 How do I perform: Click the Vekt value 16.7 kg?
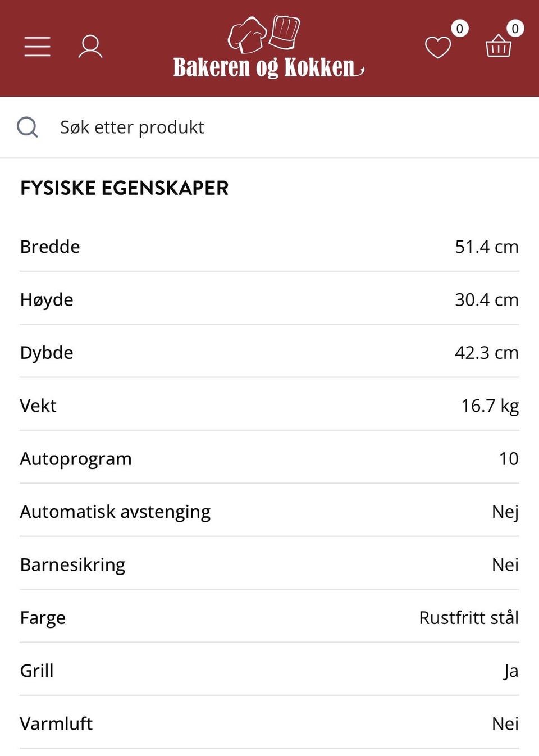coord(490,406)
